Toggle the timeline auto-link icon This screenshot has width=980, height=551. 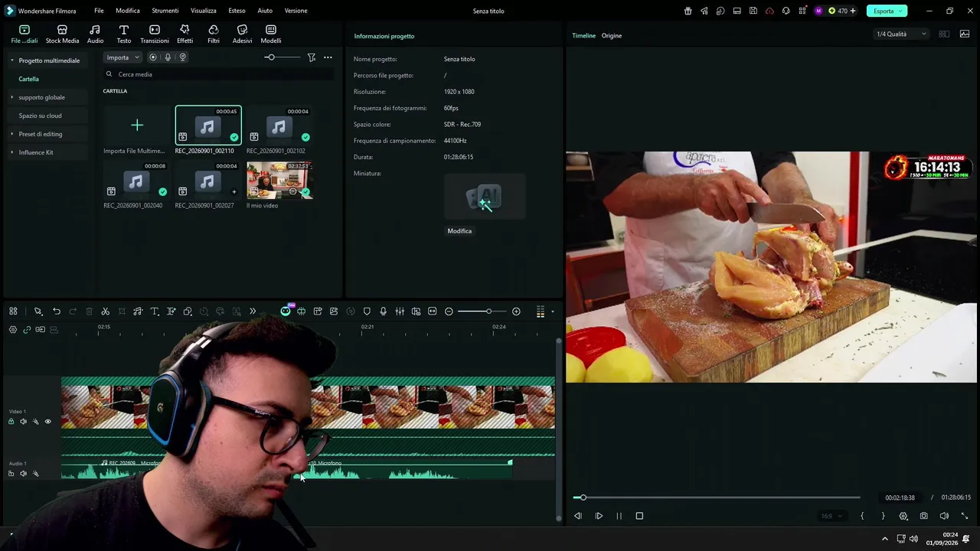click(x=27, y=330)
